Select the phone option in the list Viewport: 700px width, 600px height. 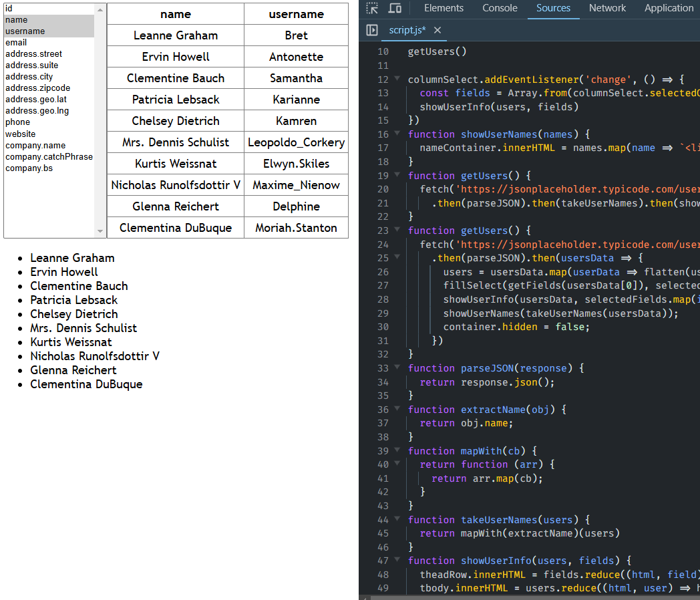tap(49, 122)
